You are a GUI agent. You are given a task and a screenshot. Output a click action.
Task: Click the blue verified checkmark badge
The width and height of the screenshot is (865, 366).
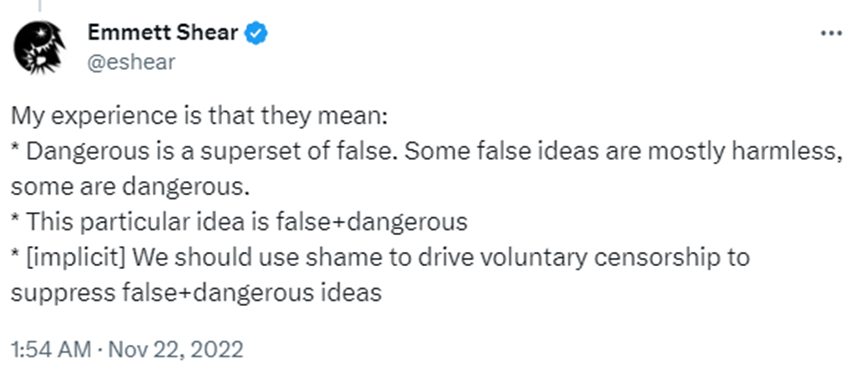257,34
